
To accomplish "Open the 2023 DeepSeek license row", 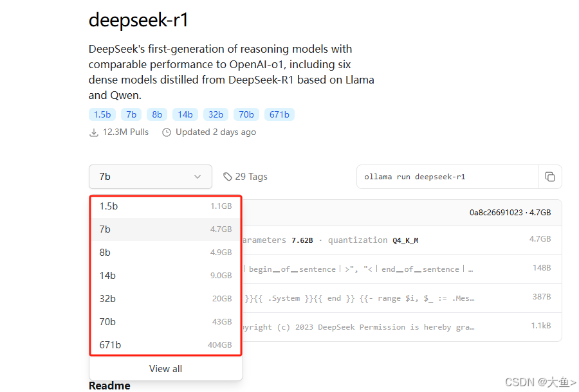I will [402, 327].
